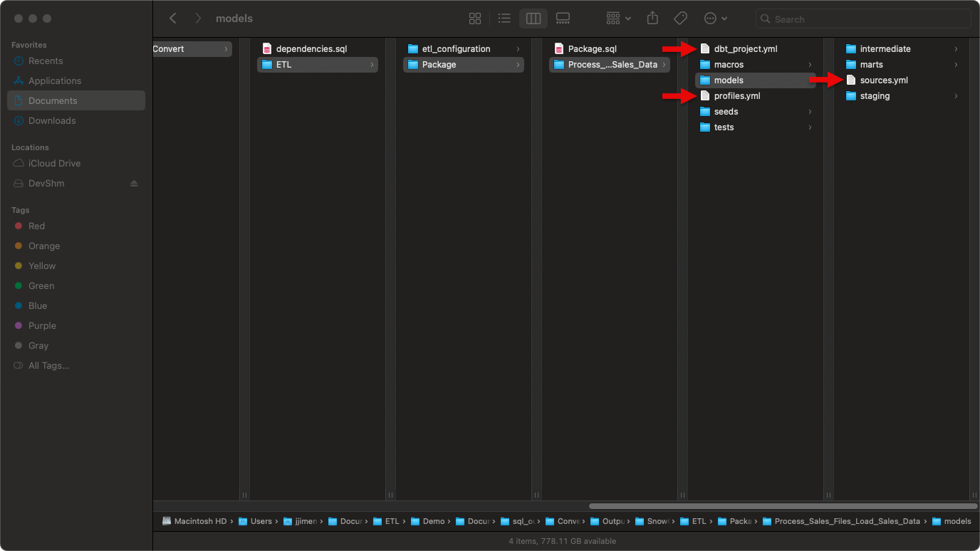Toggle column view in the view switcher
Image resolution: width=980 pixels, height=551 pixels.
[x=533, y=19]
